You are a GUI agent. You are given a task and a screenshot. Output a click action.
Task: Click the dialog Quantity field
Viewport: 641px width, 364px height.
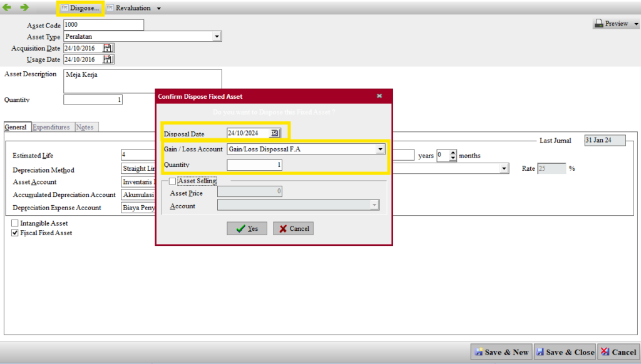(x=254, y=165)
